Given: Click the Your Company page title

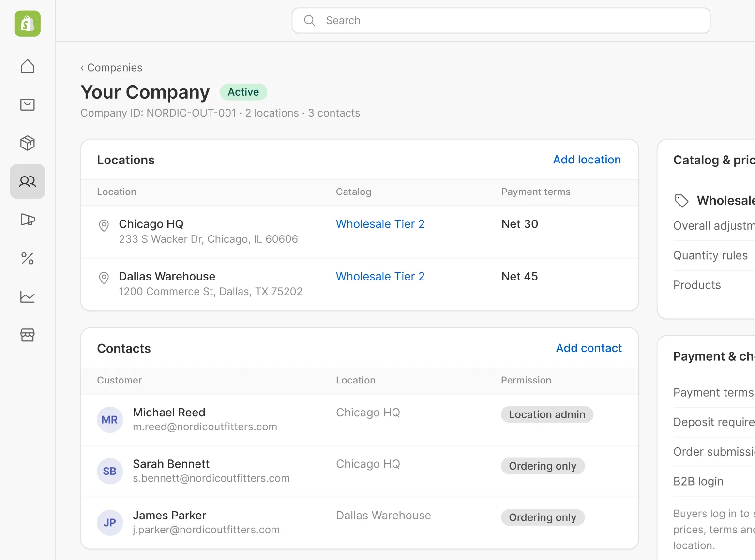Looking at the screenshot, I should 145,92.
